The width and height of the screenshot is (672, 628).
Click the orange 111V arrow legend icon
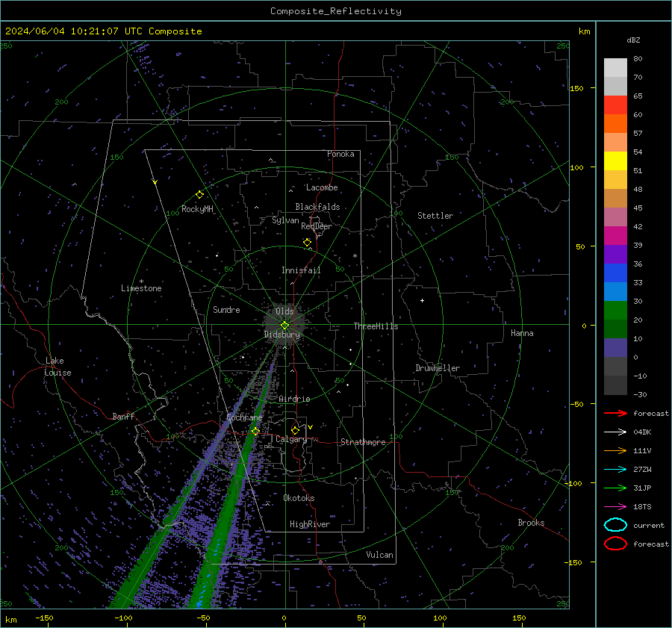pyautogui.click(x=615, y=450)
